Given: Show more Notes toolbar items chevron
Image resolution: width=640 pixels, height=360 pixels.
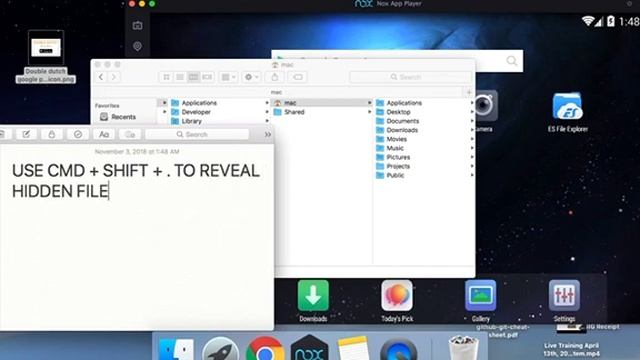Looking at the screenshot, I should (x=267, y=134).
